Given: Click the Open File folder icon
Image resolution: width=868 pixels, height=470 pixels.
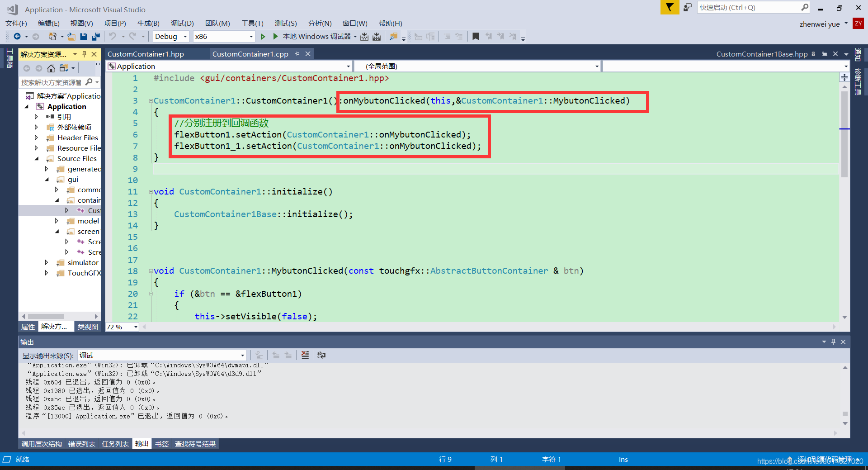Looking at the screenshot, I should 71,36.
